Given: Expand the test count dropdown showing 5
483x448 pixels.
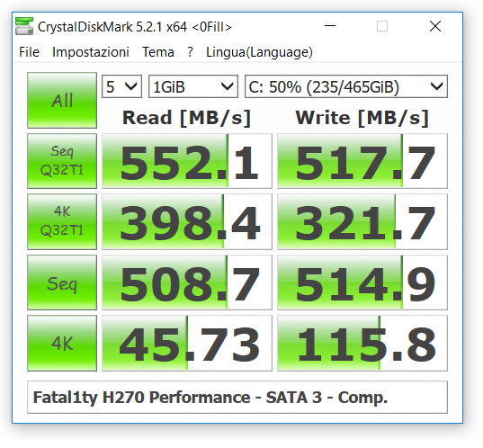Looking at the screenshot, I should click(121, 86).
